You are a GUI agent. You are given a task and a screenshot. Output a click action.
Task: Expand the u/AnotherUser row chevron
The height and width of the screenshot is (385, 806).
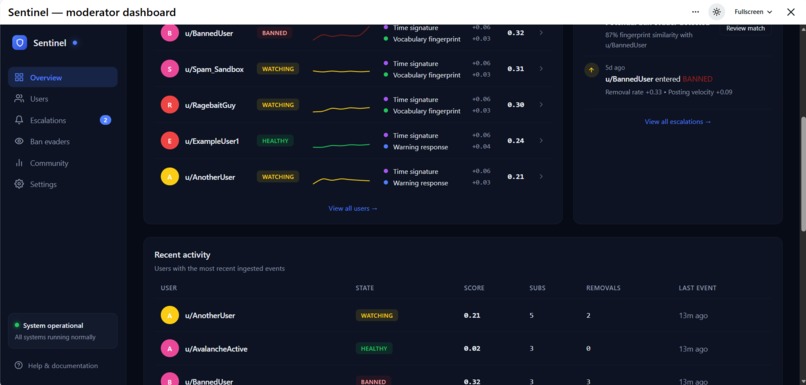click(x=541, y=177)
